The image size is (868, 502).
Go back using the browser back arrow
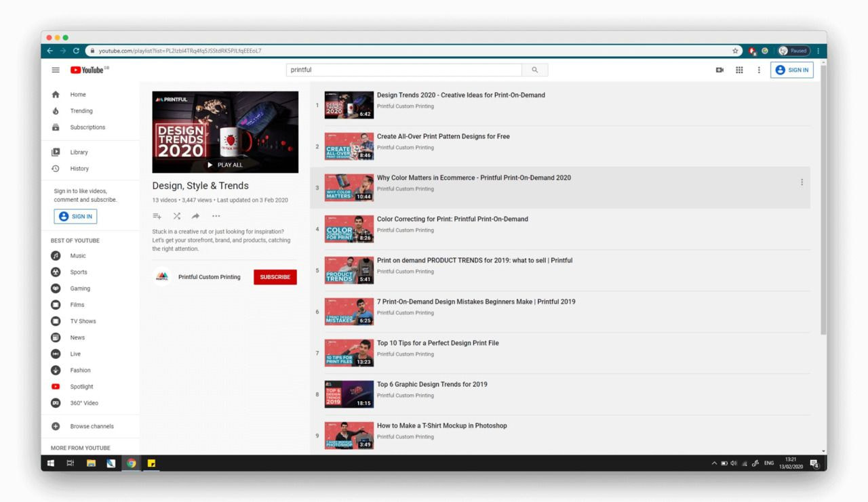click(x=50, y=51)
